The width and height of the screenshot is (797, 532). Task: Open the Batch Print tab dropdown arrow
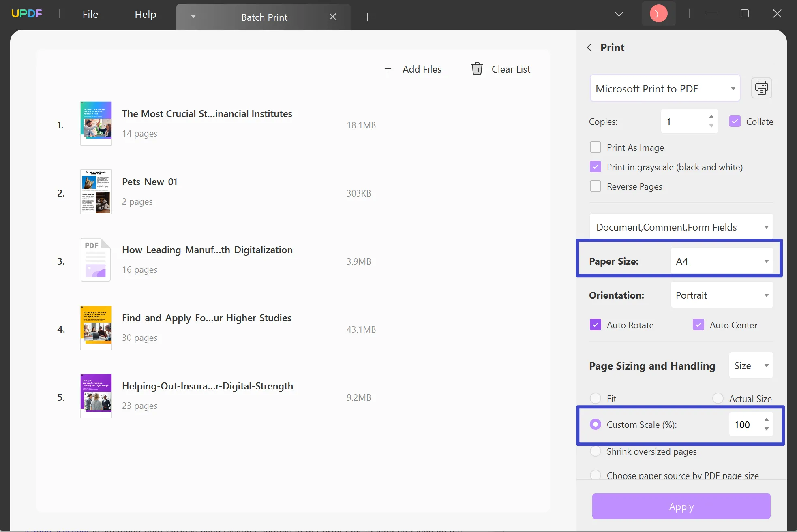(x=193, y=17)
